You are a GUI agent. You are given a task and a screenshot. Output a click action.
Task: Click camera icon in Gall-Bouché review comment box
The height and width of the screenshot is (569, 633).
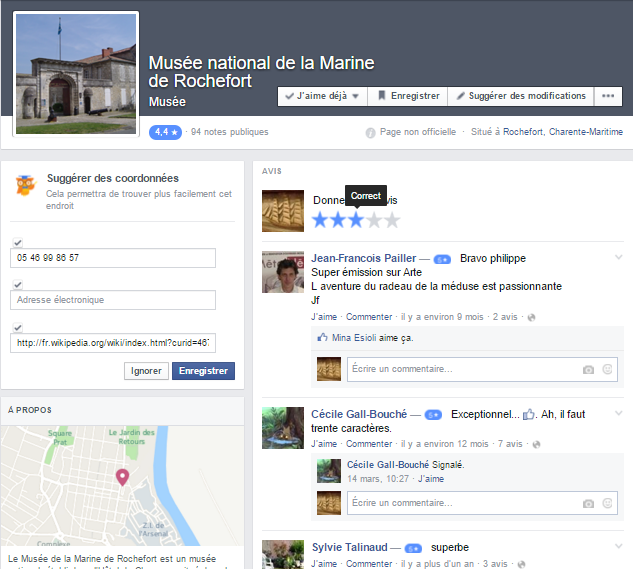pyautogui.click(x=588, y=504)
